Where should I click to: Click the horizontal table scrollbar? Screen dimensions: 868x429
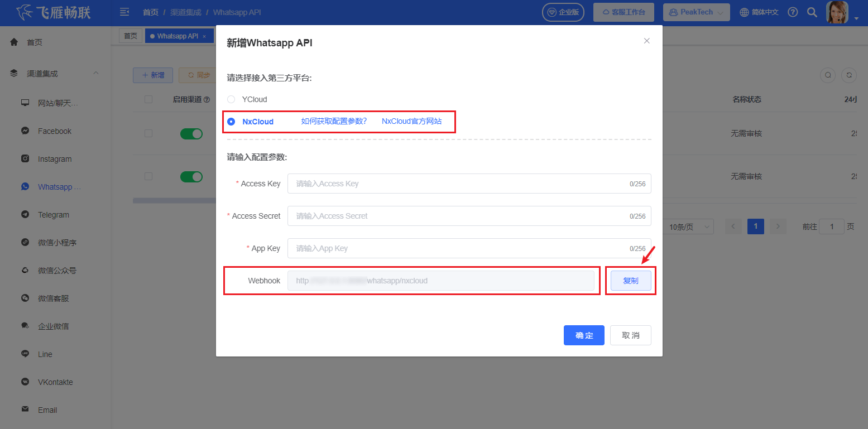[174, 200]
